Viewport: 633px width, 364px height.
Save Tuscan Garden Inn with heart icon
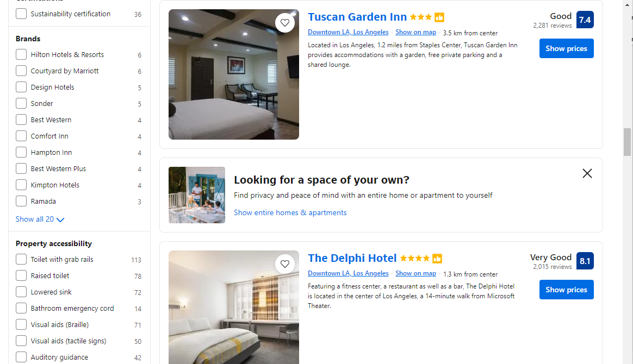(x=285, y=23)
